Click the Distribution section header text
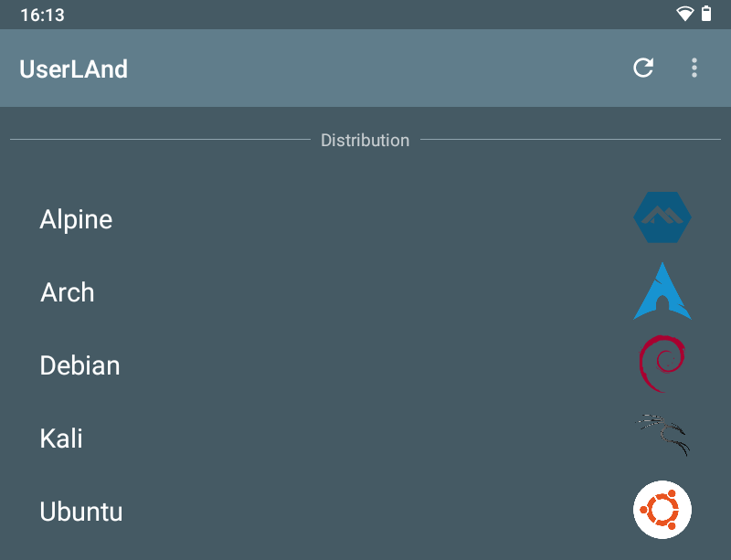 tap(365, 141)
